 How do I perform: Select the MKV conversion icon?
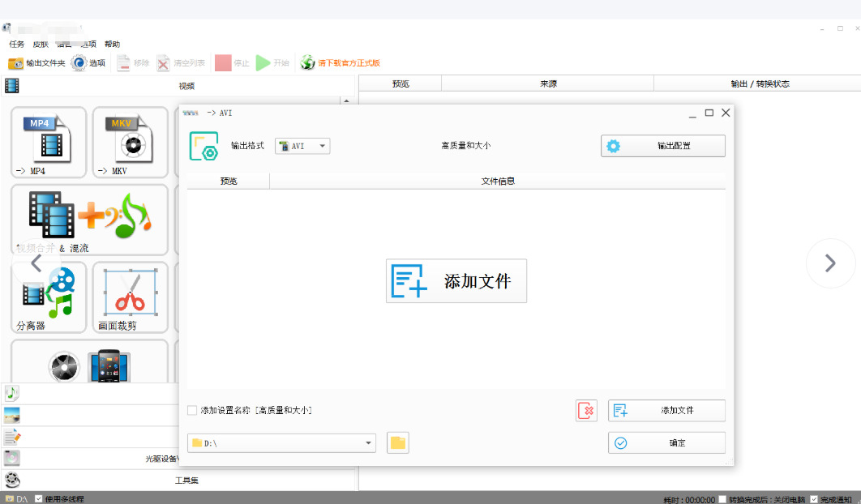click(128, 142)
